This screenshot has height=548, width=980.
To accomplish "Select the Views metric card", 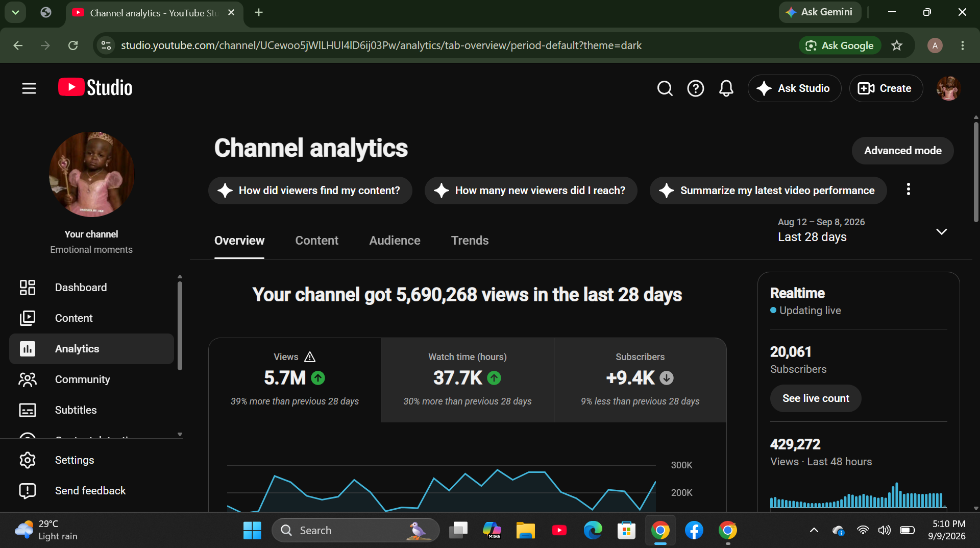I will (x=295, y=380).
